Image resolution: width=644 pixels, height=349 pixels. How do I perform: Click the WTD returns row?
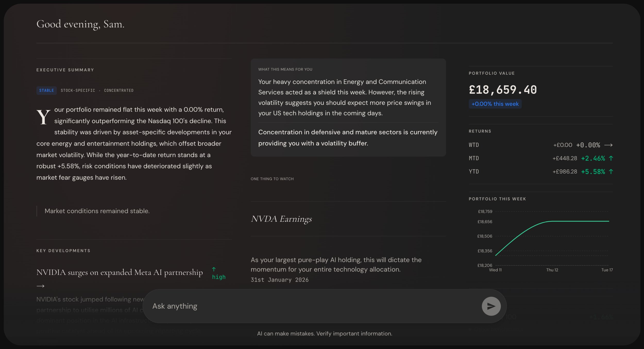(541, 145)
